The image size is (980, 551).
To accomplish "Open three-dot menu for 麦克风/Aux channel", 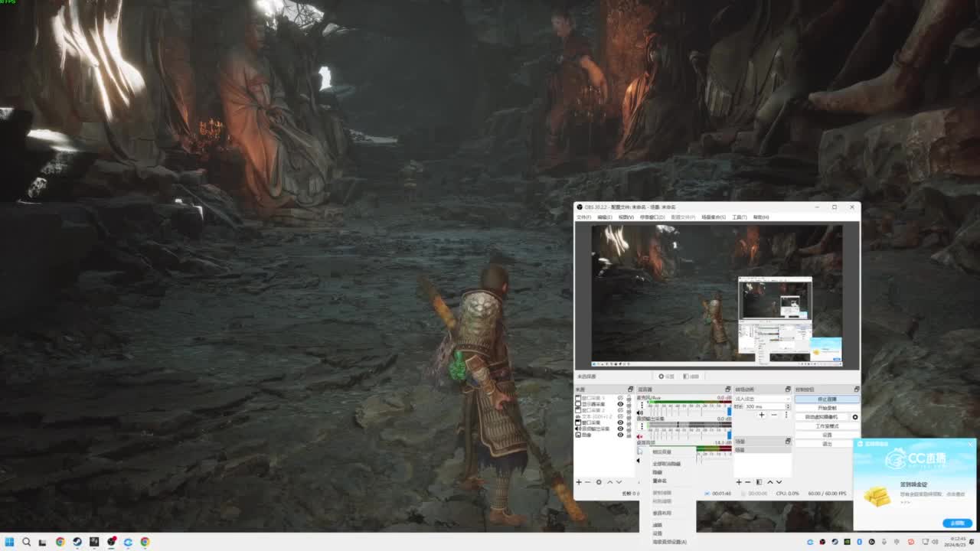I will (x=642, y=404).
